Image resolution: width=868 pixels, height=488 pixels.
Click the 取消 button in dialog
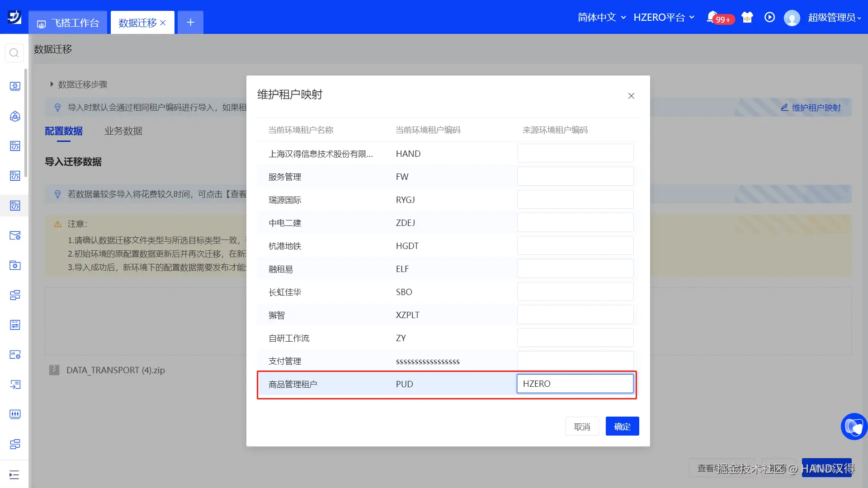(582, 426)
